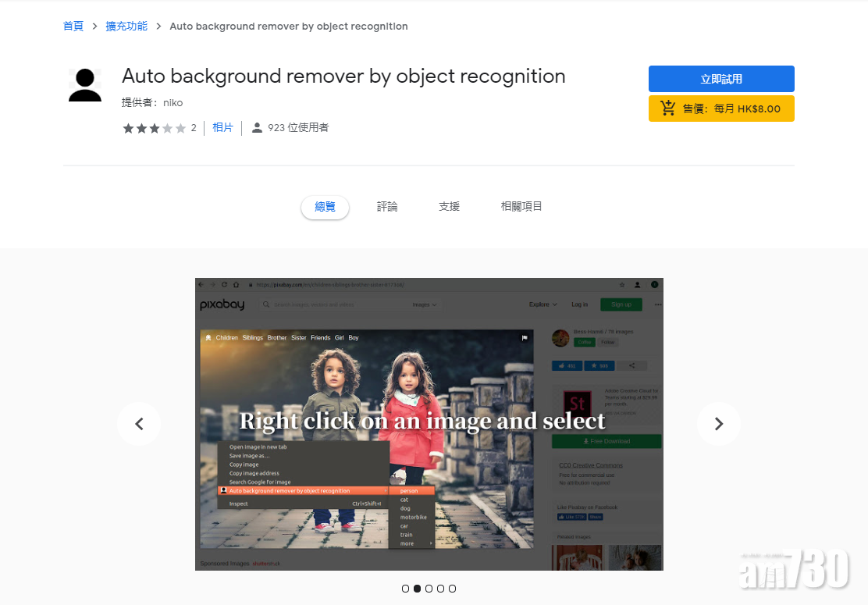Switch to the 評論 reviews tab
The image size is (868, 605).
click(387, 207)
